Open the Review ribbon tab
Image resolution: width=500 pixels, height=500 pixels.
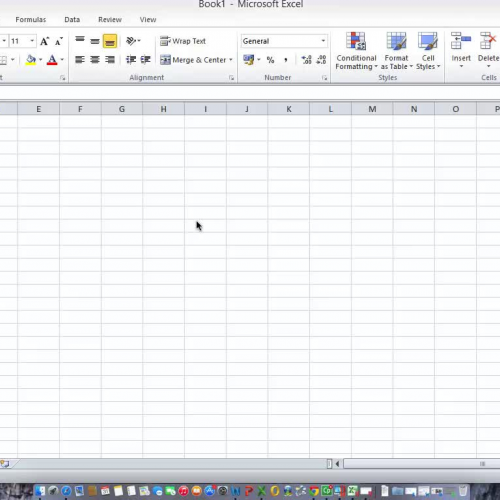click(110, 20)
